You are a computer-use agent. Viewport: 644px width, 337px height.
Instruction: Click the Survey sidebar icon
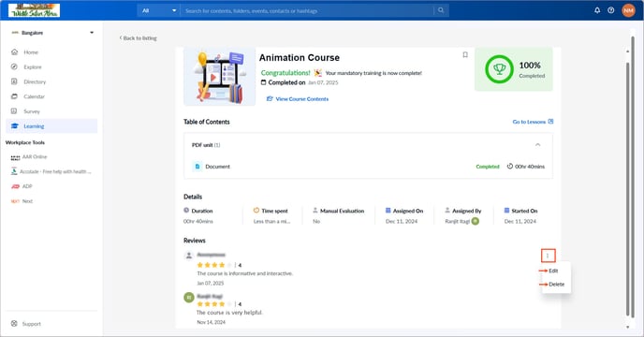tap(14, 111)
